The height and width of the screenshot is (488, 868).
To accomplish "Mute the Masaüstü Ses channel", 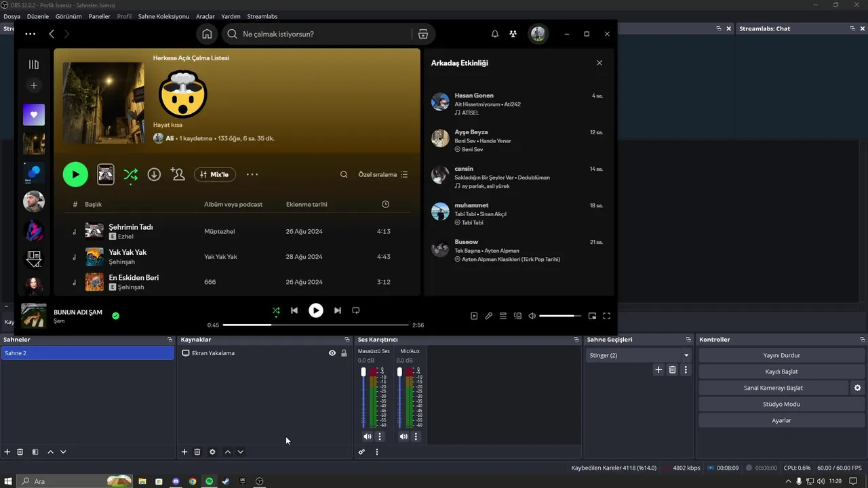I will click(368, 436).
